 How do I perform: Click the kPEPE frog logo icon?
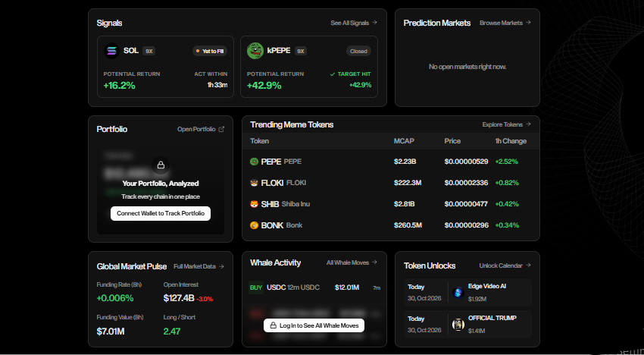(x=255, y=51)
